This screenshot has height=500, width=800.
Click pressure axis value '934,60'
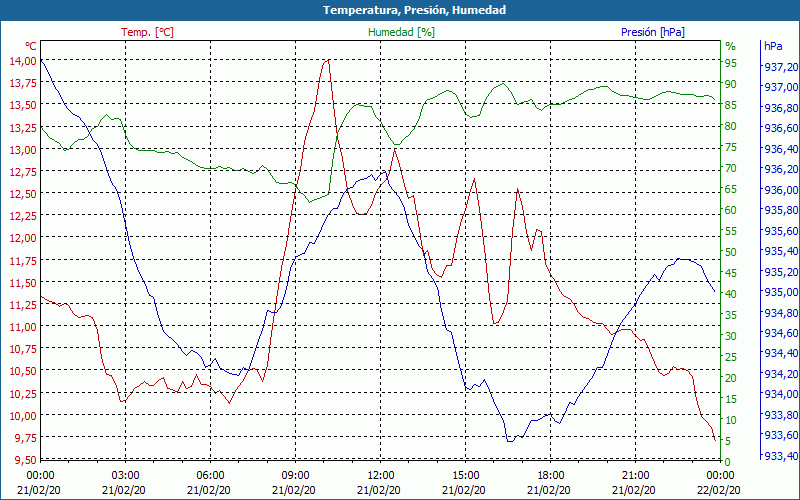coord(781,333)
